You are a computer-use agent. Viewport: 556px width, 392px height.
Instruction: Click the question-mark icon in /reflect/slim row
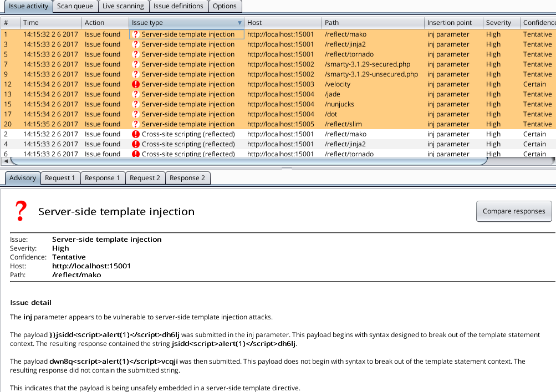coord(135,124)
